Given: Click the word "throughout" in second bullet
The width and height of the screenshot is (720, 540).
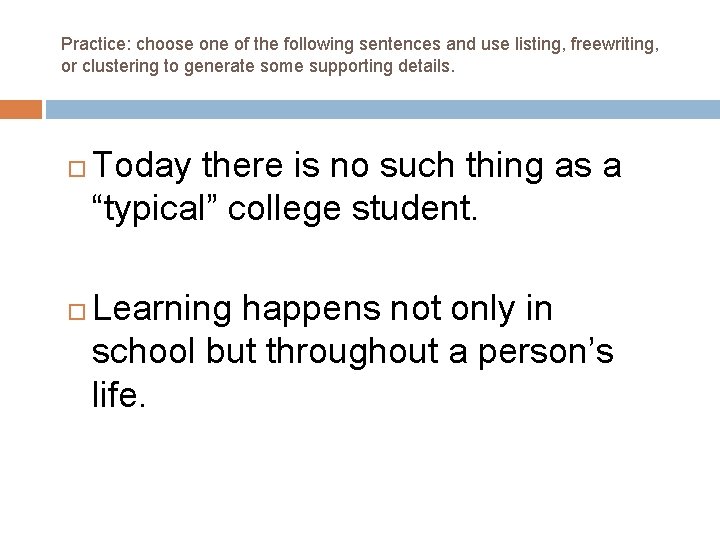Looking at the screenshot, I should (x=352, y=352).
